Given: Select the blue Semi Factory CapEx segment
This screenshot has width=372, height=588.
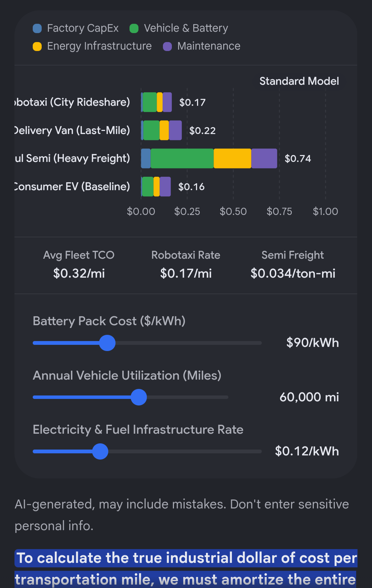Looking at the screenshot, I should (146, 158).
